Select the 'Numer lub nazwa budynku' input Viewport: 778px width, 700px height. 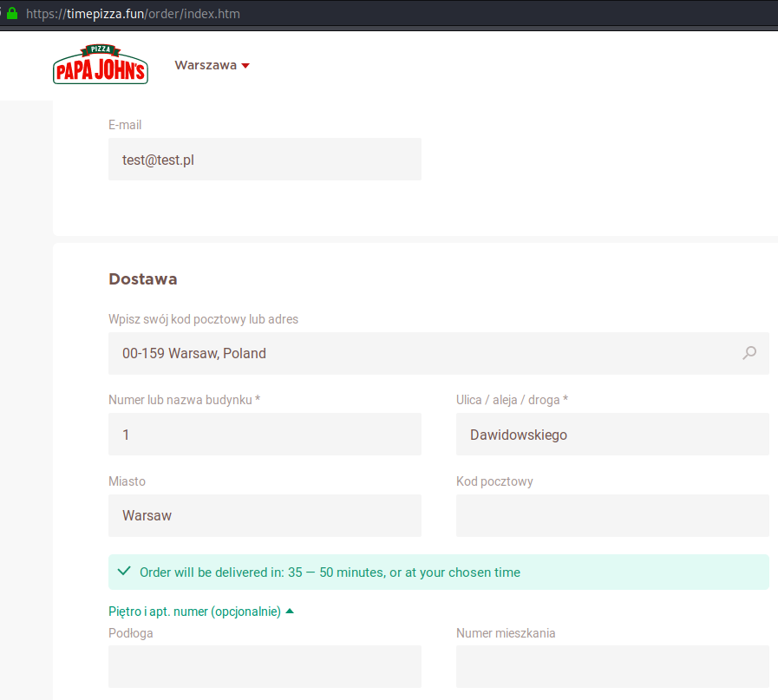[265, 434]
